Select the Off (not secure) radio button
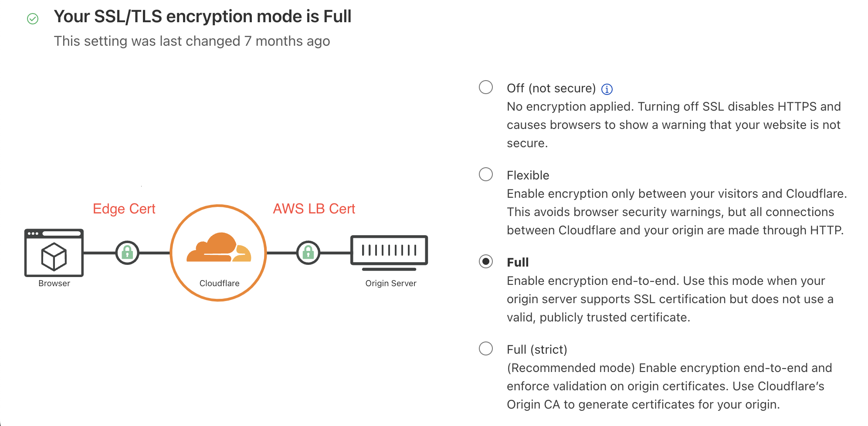 pyautogui.click(x=486, y=87)
